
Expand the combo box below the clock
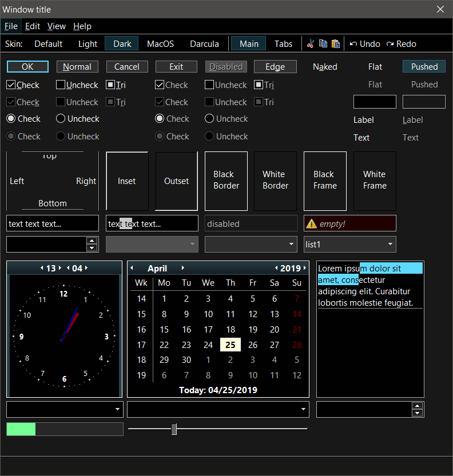coord(117,410)
